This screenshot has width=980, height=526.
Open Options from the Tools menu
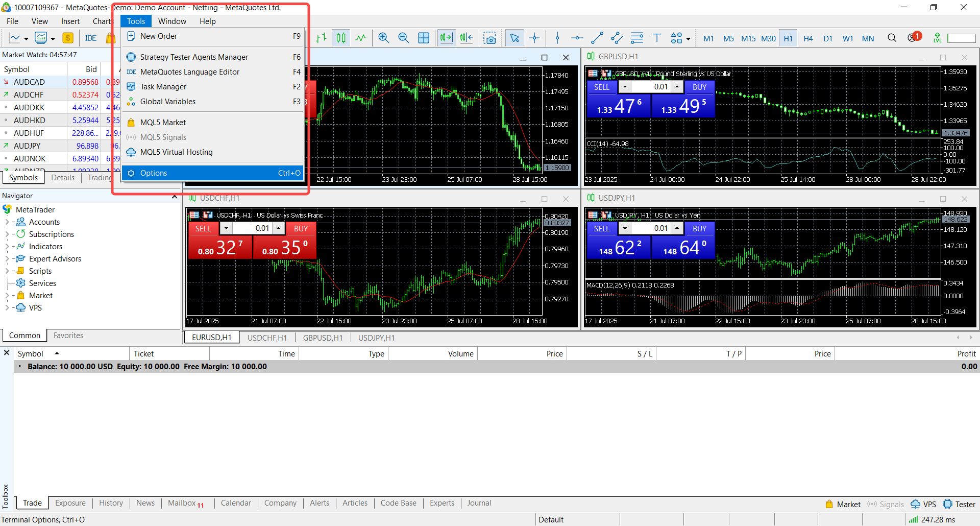(154, 173)
